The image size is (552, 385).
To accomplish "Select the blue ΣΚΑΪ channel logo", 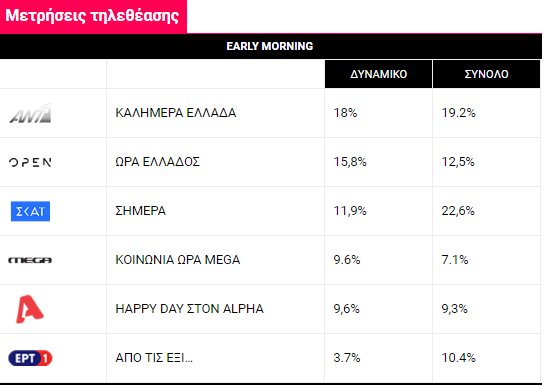I will point(30,211).
